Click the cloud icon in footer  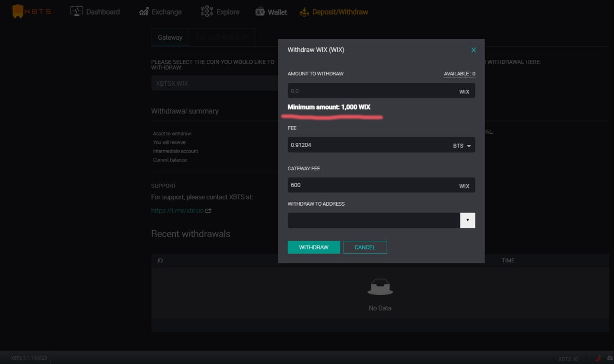(610, 358)
